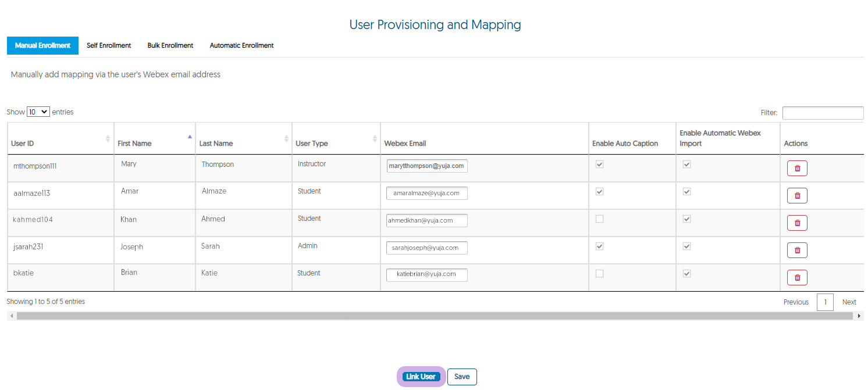Screen dimensions: 868x390
Task: Focus the Filter search field
Action: coord(823,113)
